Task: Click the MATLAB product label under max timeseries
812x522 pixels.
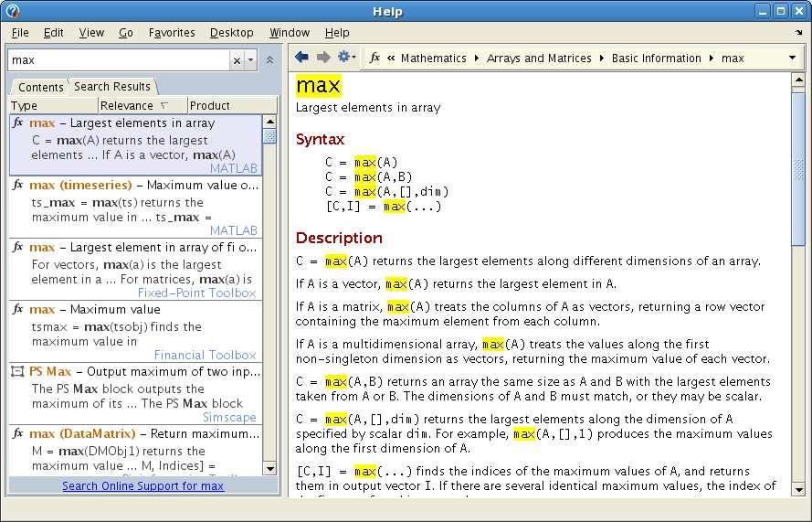Action: pyautogui.click(x=234, y=230)
